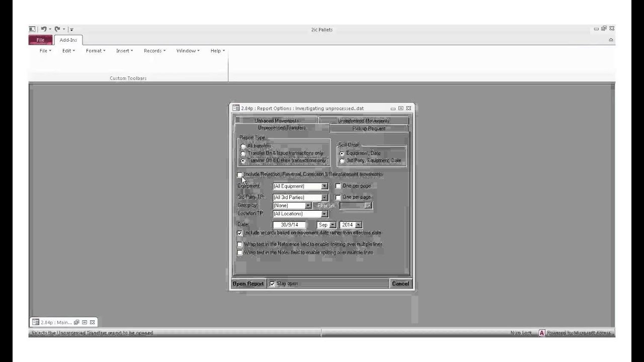Maximize the Report Options dialog
Viewport: 644px width, 362px height.
click(x=400, y=108)
